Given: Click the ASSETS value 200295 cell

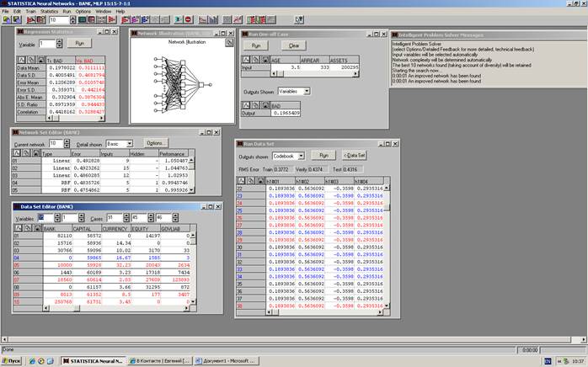Looking at the screenshot, I should [x=345, y=67].
